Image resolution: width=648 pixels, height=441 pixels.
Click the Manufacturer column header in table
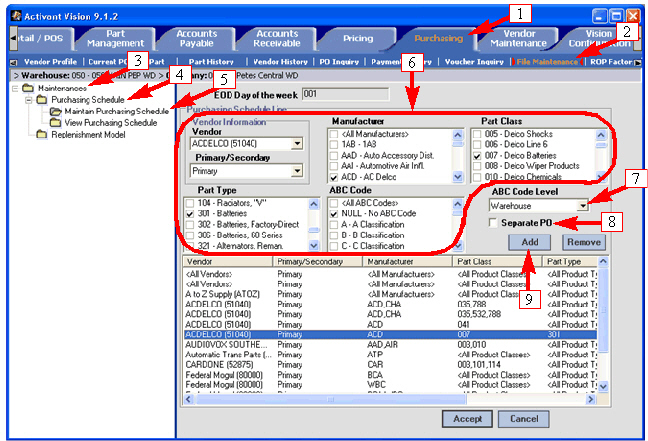(407, 262)
